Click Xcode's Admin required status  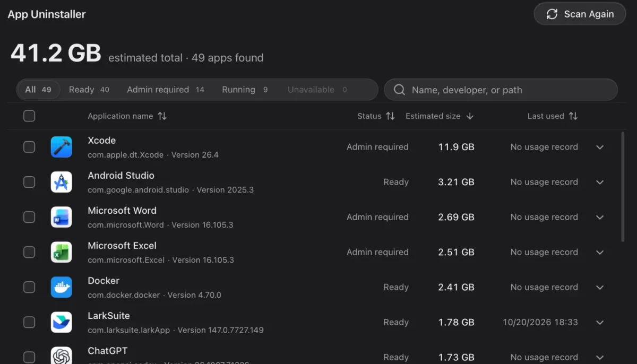pos(377,147)
